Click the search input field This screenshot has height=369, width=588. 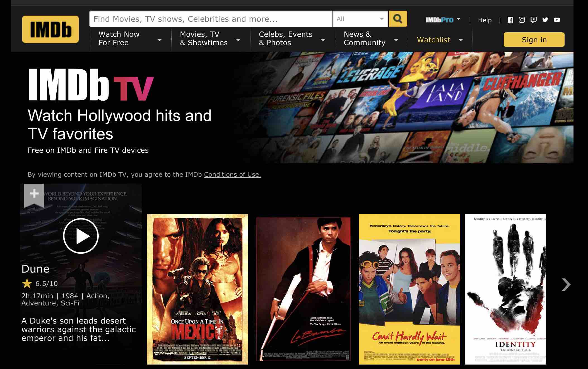pyautogui.click(x=210, y=19)
